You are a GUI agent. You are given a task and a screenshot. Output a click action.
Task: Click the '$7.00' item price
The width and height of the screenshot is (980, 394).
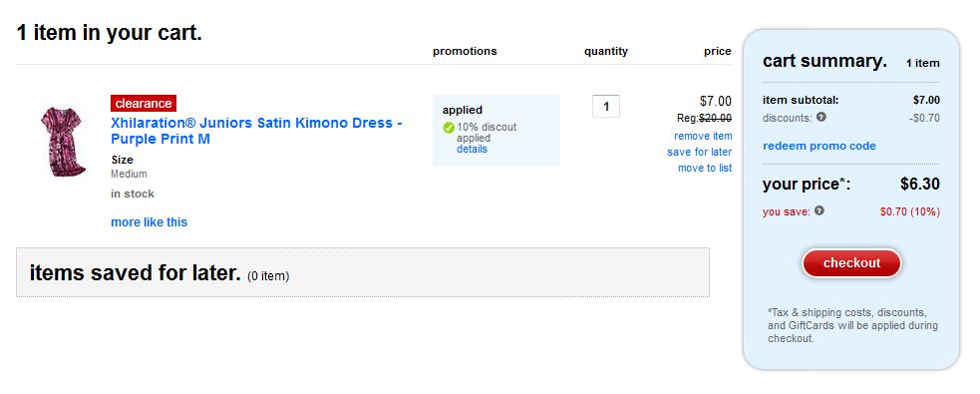point(716,101)
